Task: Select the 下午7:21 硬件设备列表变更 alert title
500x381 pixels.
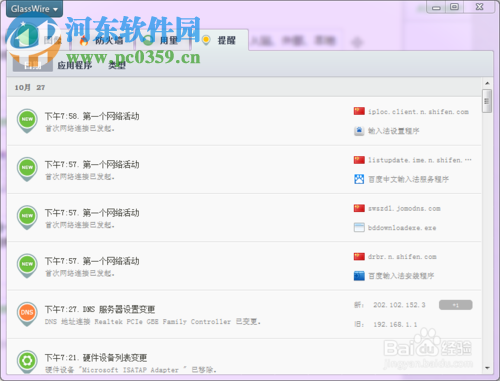Action: click(x=96, y=358)
